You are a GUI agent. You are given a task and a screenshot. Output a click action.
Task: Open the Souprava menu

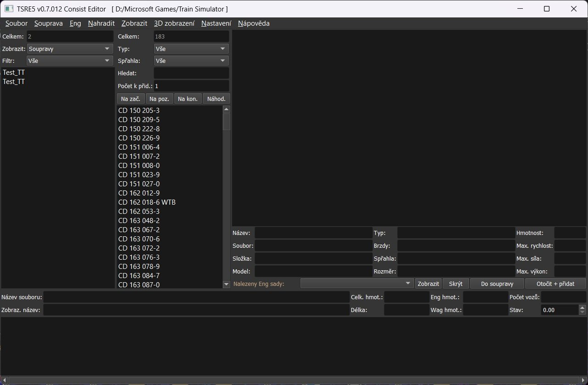[48, 23]
